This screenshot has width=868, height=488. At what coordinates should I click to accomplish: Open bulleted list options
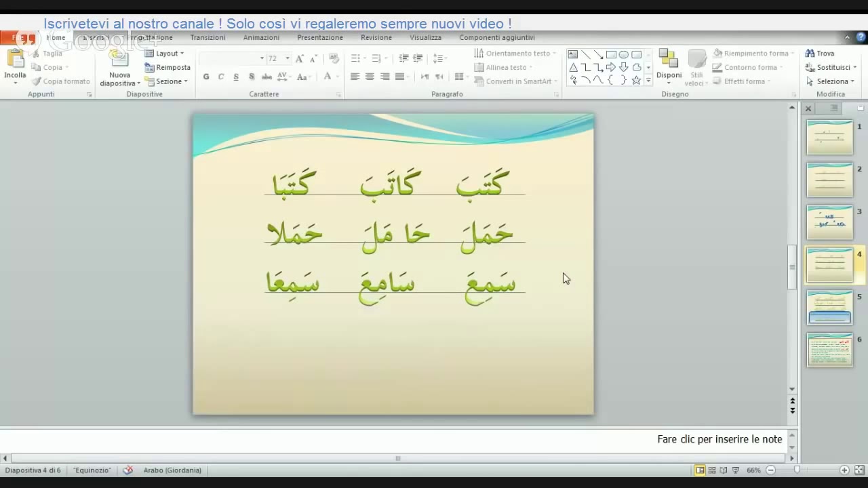tap(358, 58)
